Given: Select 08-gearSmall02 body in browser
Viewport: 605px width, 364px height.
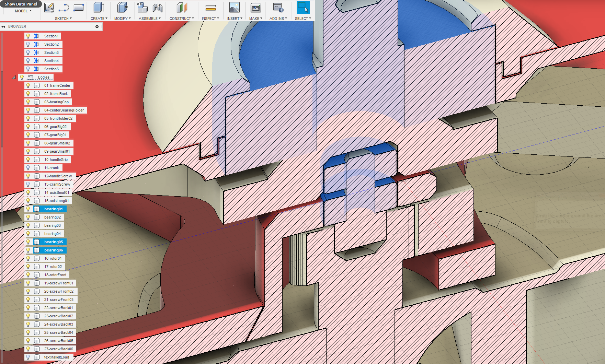Looking at the screenshot, I should point(57,143).
